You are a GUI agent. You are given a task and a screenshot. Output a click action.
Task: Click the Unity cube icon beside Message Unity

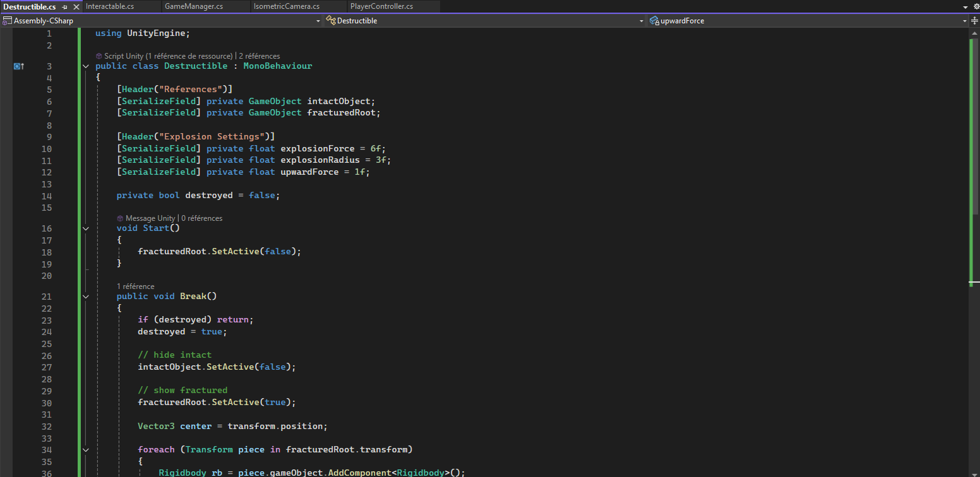(120, 218)
